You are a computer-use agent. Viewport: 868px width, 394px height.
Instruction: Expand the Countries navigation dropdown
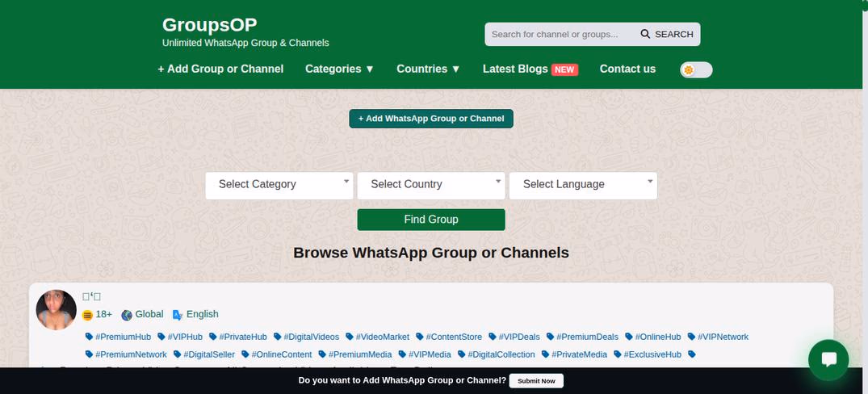tap(429, 69)
